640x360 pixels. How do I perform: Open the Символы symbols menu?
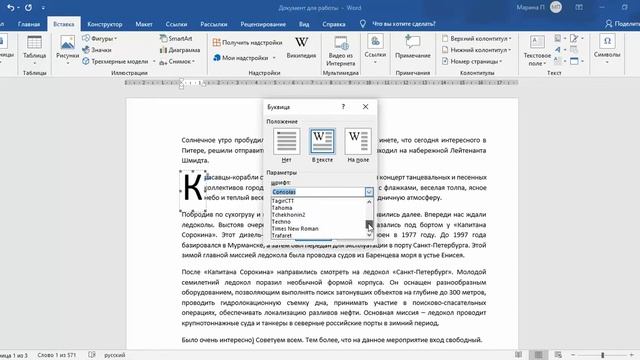tap(607, 50)
